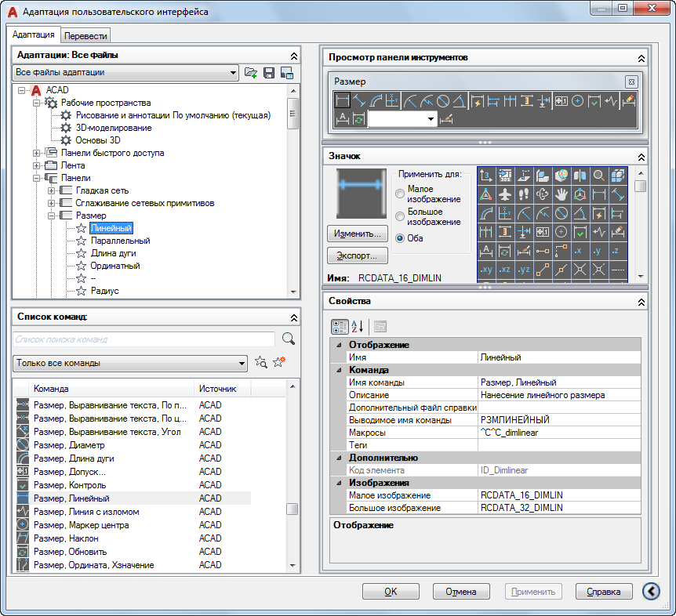The width and height of the screenshot is (676, 616).
Task: Select the Оба radio button
Action: (400, 238)
